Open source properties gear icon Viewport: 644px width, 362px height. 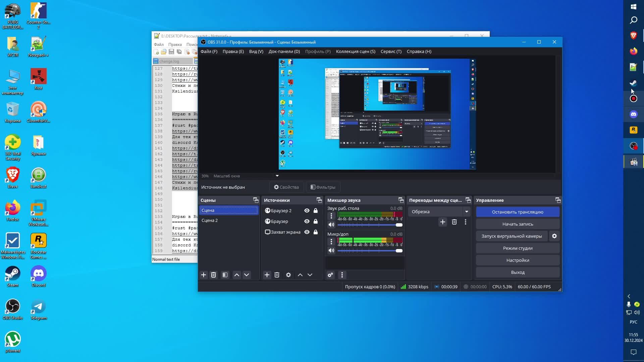(288, 275)
